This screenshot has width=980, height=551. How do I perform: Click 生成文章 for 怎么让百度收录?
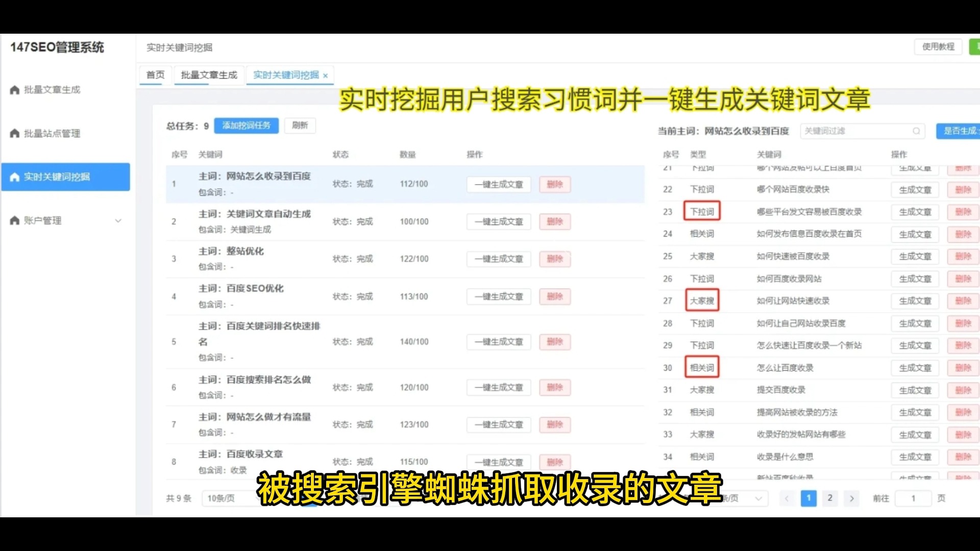915,368
